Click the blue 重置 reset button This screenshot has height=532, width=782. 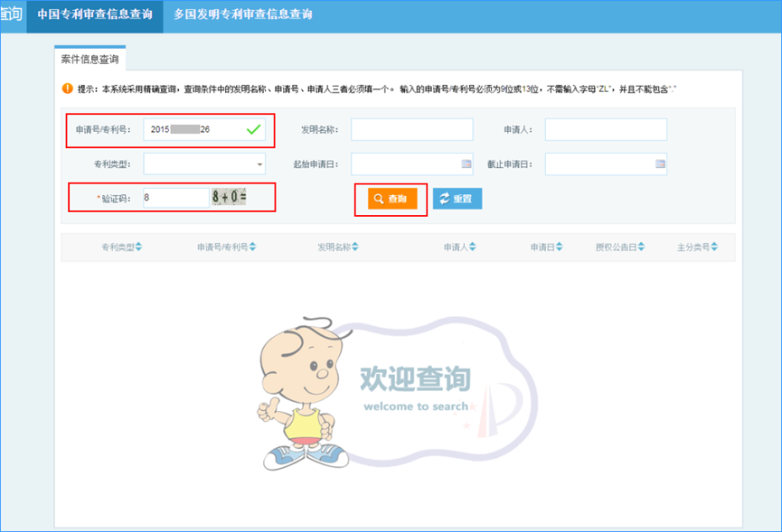click(457, 199)
